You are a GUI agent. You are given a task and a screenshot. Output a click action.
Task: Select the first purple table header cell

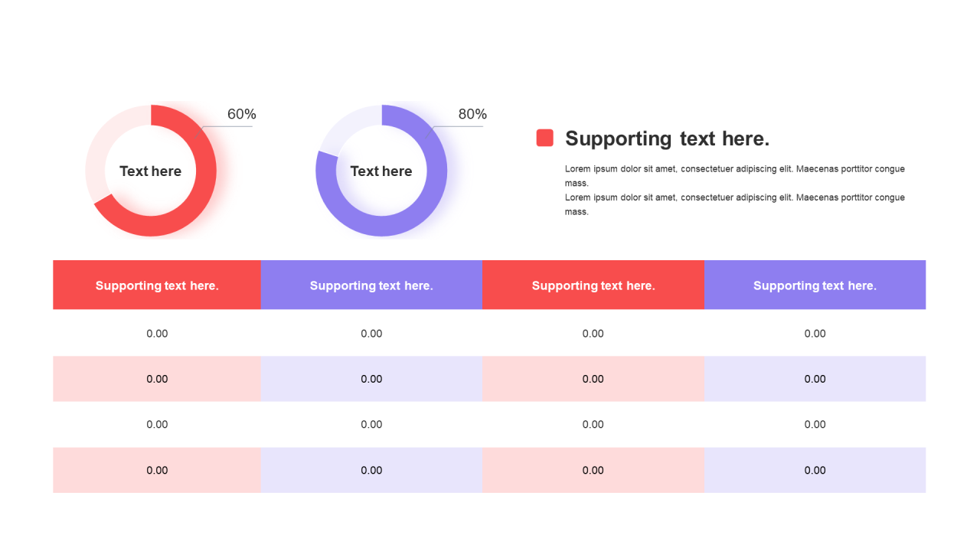click(x=371, y=285)
